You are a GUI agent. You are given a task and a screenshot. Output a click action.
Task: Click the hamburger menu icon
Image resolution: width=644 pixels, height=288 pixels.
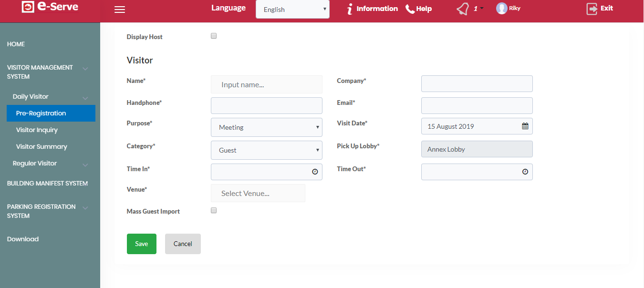120,10
